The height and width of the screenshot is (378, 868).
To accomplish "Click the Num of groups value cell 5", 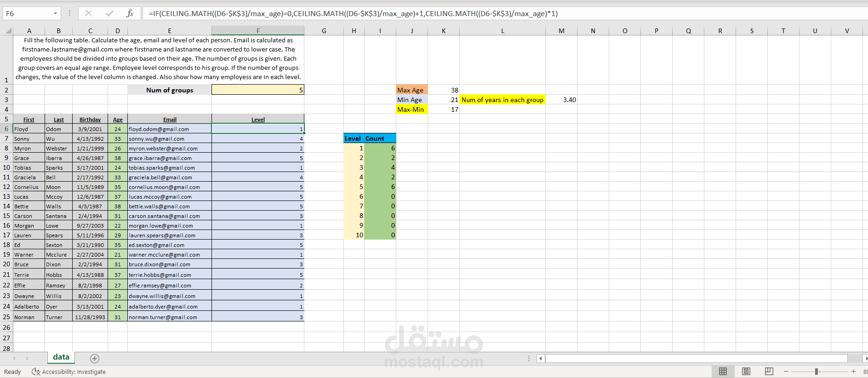I will pos(258,90).
